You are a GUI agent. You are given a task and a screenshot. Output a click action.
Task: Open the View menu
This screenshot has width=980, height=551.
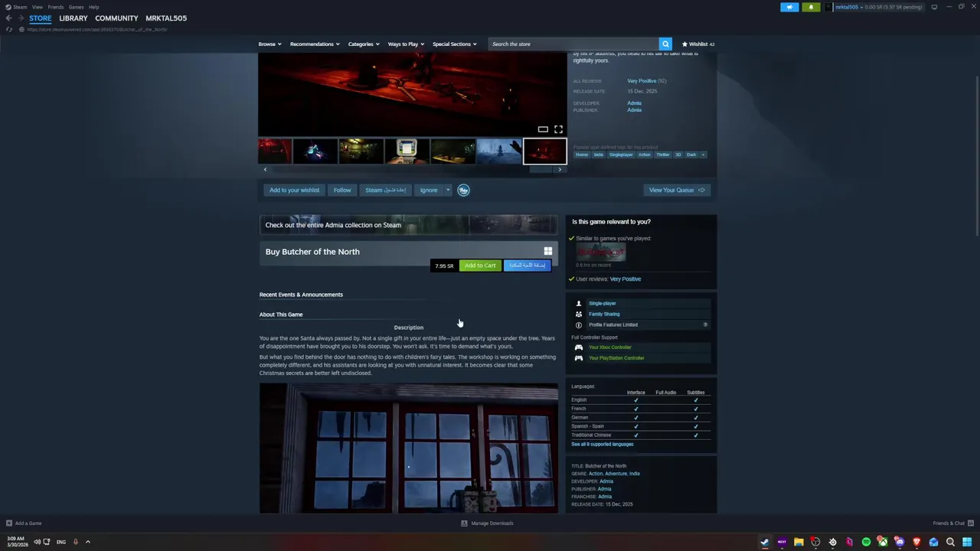click(x=37, y=7)
